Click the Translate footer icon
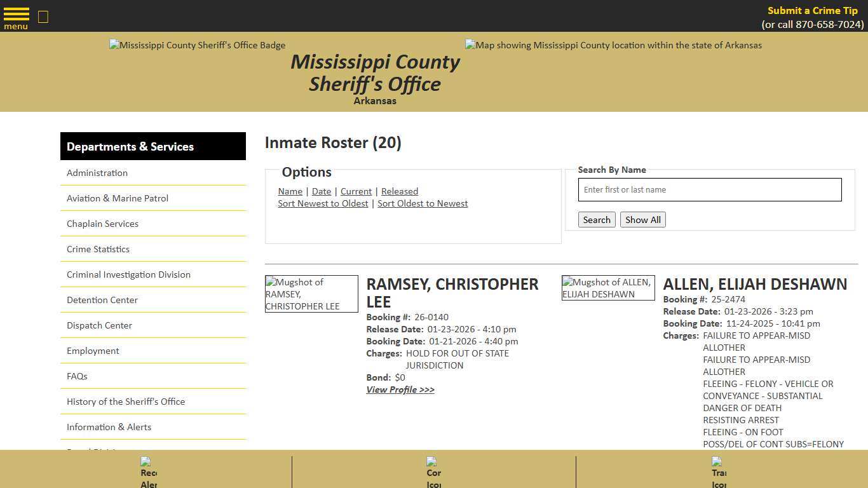The image size is (868, 488). click(719, 470)
